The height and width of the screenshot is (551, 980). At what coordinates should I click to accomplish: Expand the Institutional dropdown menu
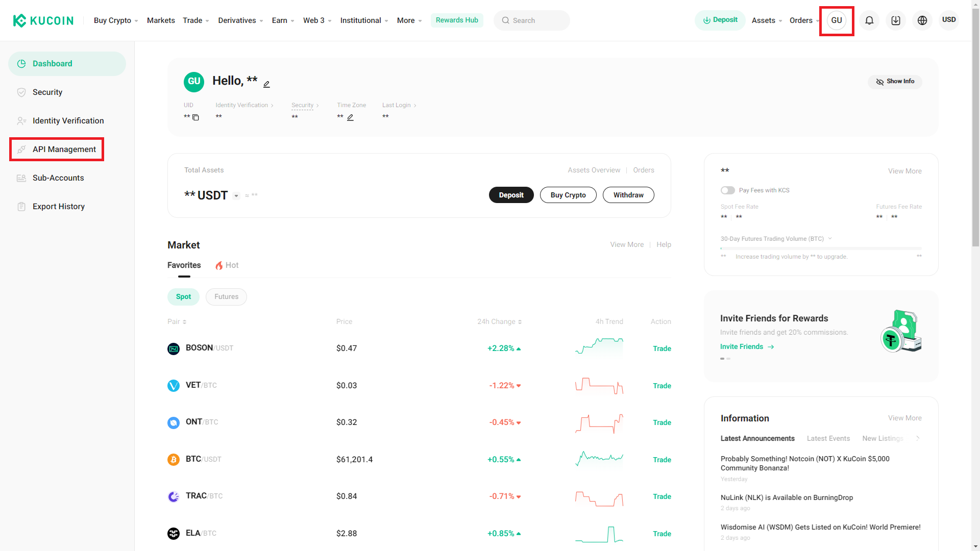364,20
